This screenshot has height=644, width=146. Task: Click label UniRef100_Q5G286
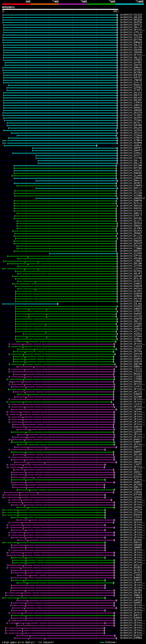[131, 128]
